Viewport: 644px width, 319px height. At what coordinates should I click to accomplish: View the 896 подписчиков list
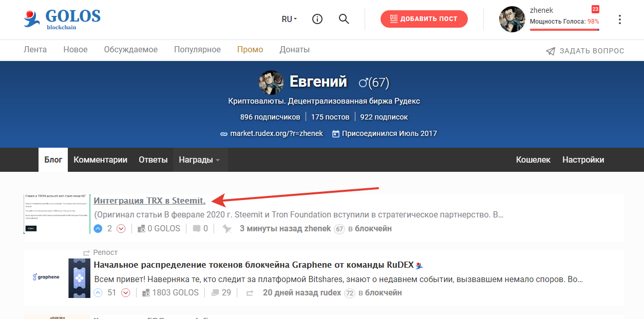point(270,117)
